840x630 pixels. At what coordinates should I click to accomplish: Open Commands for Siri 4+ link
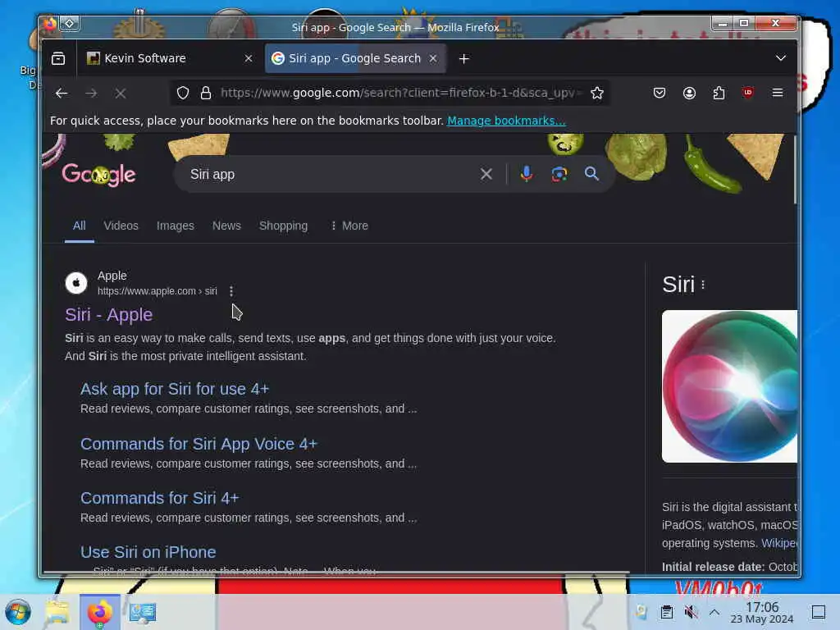tap(160, 498)
